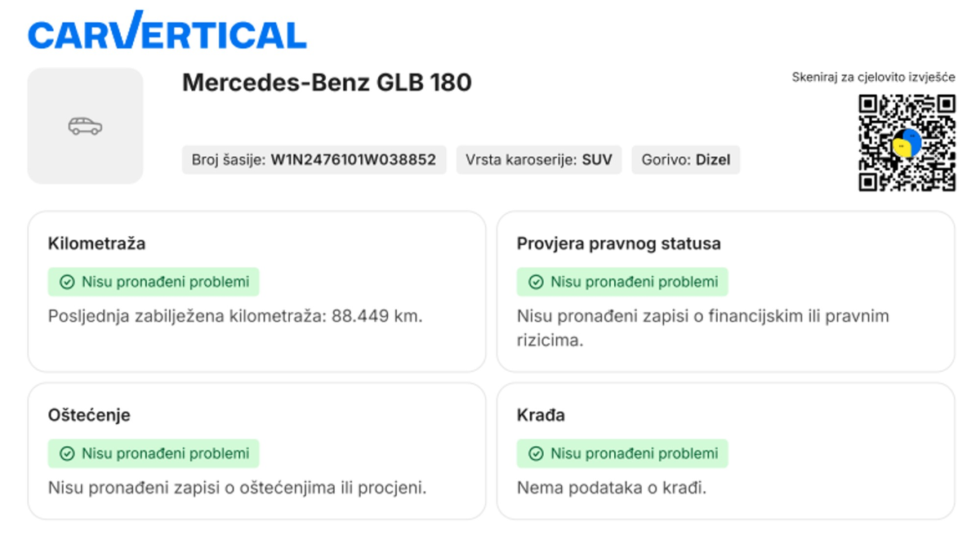The image size is (980, 536).
Task: Click the green badge in the Krađa card
Action: click(x=622, y=453)
